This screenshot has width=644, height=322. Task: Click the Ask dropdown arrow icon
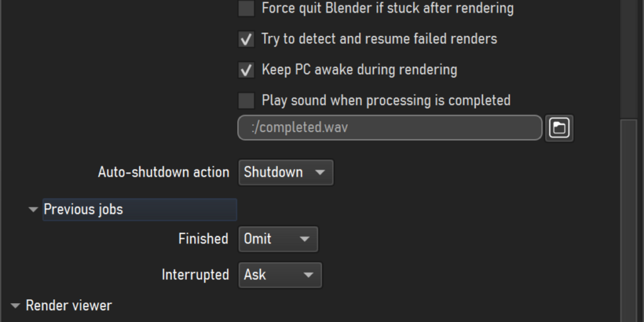coord(308,275)
